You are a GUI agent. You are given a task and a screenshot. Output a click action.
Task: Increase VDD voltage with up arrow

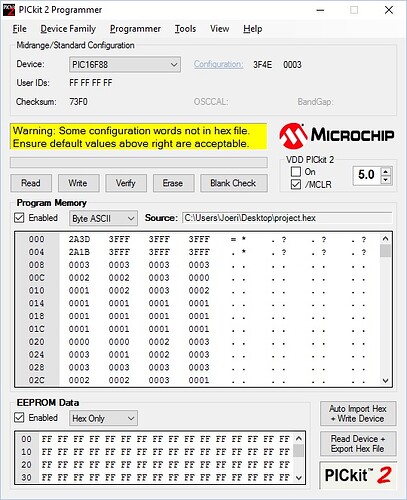click(386, 172)
